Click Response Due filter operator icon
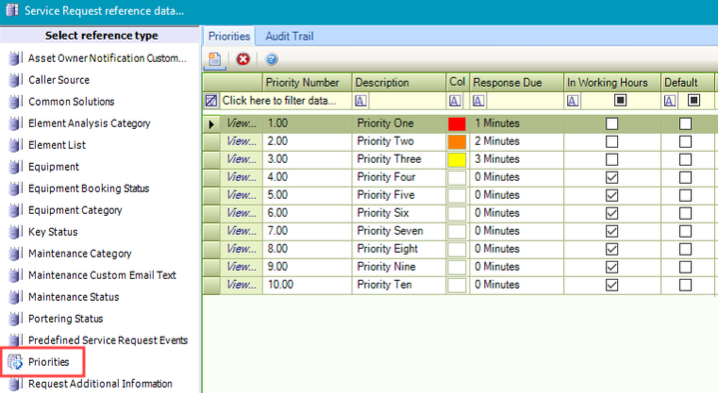 click(x=478, y=101)
